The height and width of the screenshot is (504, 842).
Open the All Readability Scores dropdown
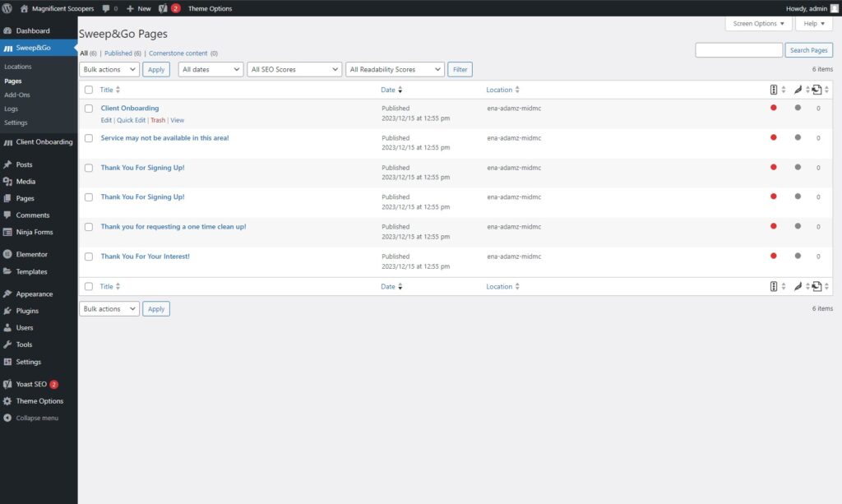click(396, 70)
